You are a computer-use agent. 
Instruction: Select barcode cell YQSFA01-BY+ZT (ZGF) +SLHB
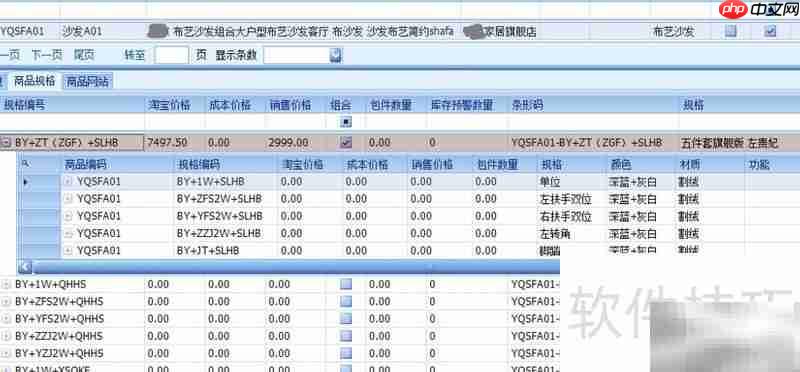click(x=593, y=143)
